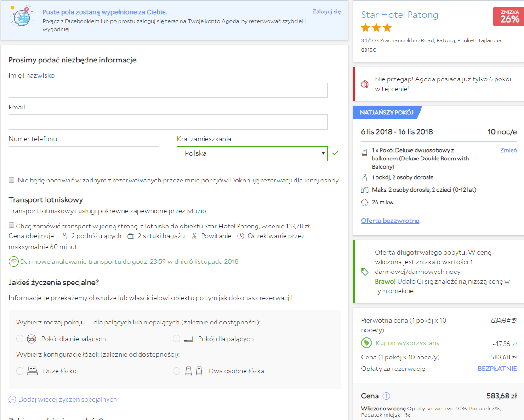Click the 10 noc/e text
The width and height of the screenshot is (524, 420).
coord(502,131)
